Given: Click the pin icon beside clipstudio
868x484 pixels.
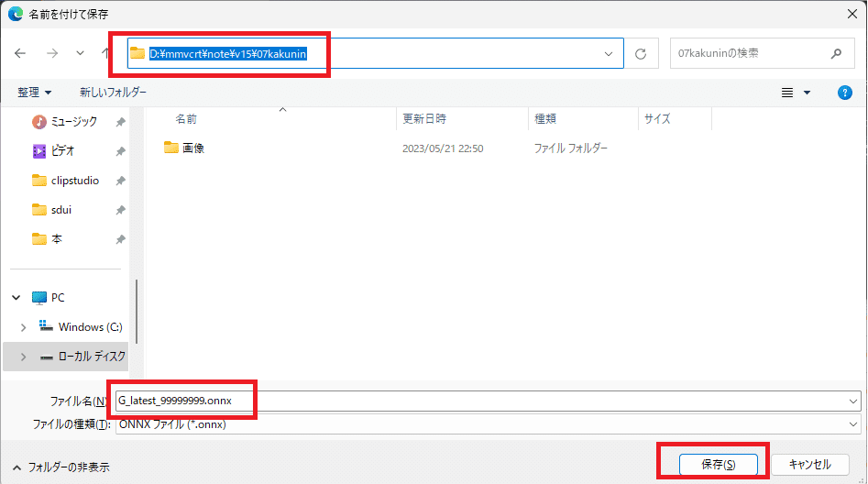Looking at the screenshot, I should [120, 181].
